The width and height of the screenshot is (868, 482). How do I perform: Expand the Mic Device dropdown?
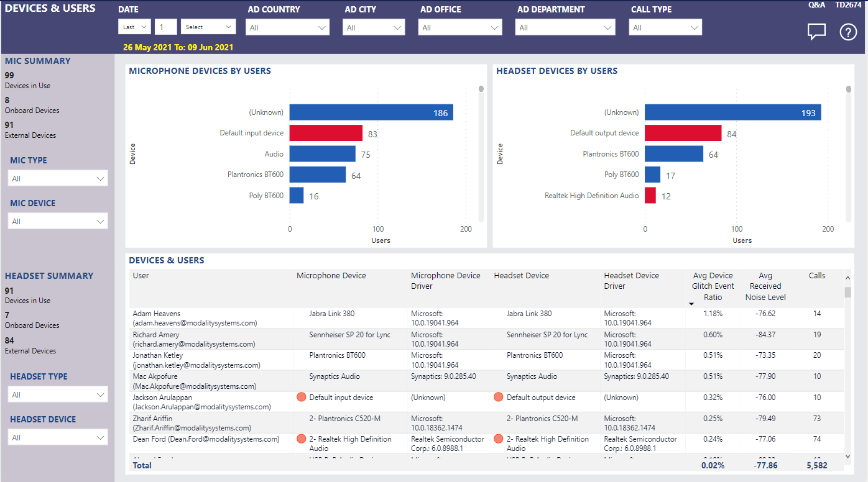tap(58, 221)
